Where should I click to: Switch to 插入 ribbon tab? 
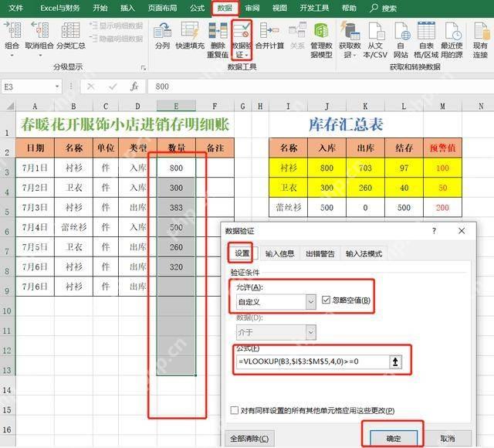tap(127, 8)
